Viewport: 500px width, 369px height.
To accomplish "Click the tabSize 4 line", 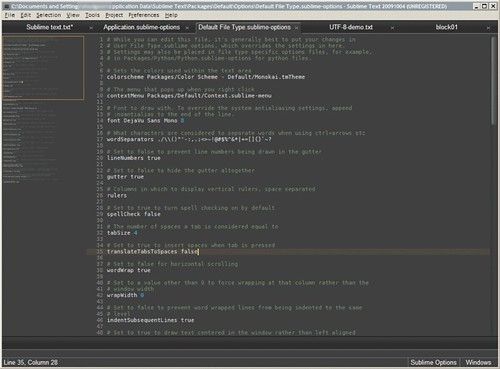I will tap(122, 233).
